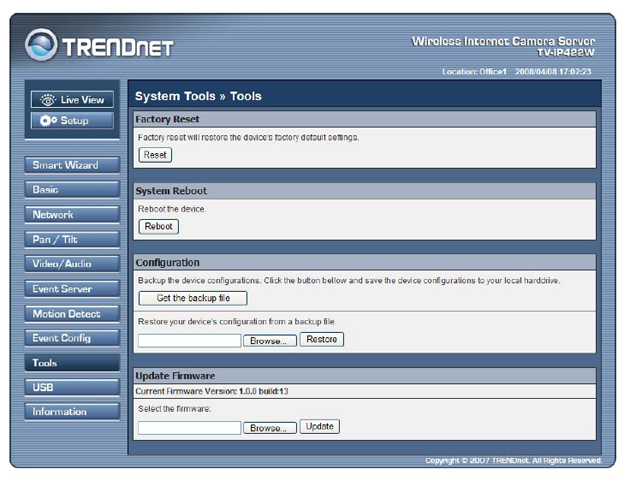
Task: Select Event Config menu item
Action: 72,338
